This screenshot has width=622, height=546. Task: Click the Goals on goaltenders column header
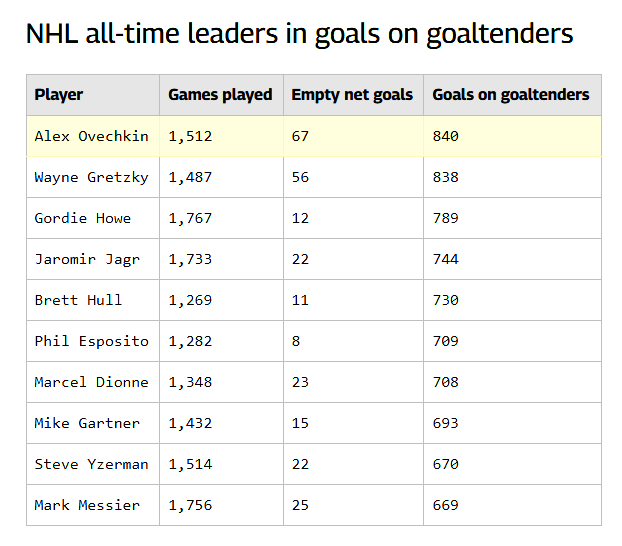click(x=510, y=95)
